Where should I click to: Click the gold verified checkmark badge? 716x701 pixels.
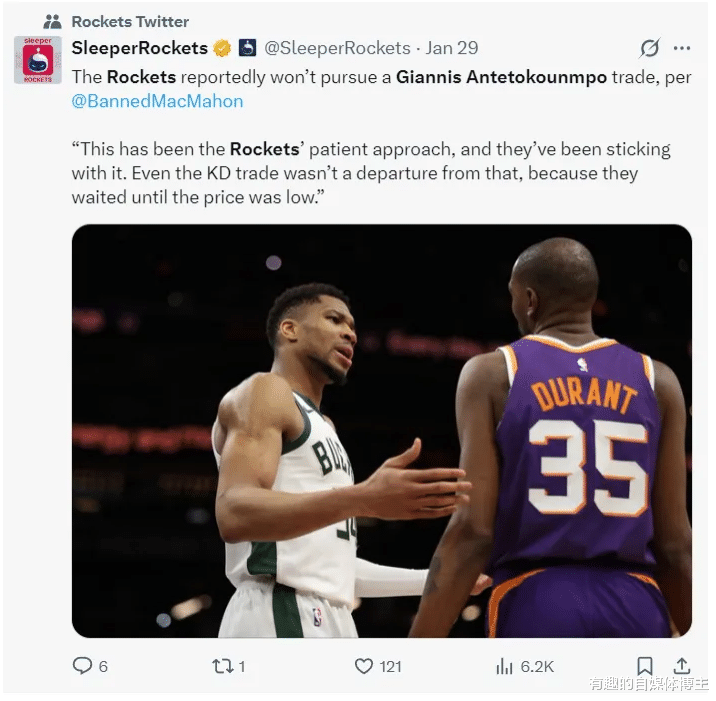pyautogui.click(x=222, y=48)
